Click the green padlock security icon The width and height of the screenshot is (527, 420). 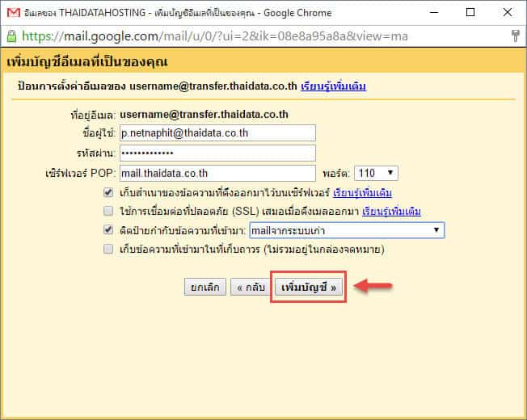pos(11,36)
